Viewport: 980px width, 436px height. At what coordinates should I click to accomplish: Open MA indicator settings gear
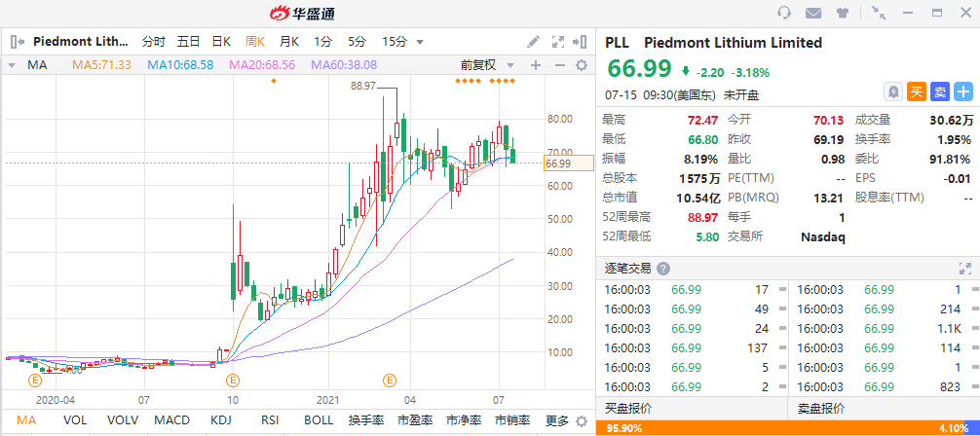pos(582,65)
